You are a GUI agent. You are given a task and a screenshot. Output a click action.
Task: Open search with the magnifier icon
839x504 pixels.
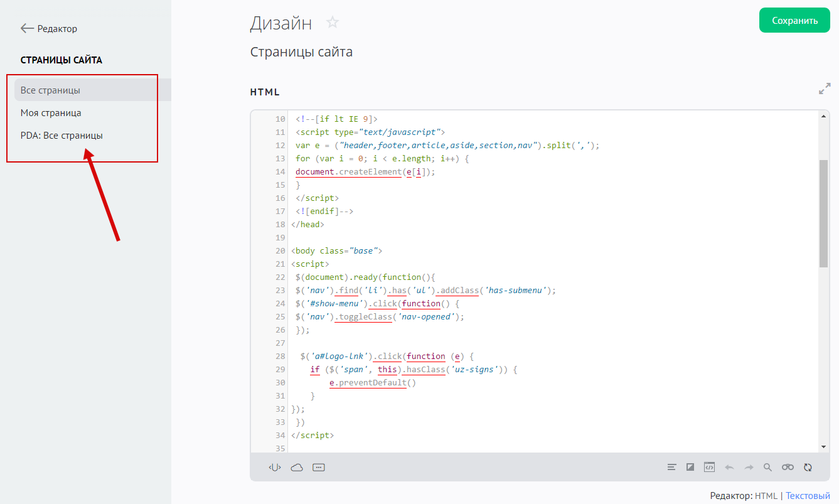tap(767, 468)
